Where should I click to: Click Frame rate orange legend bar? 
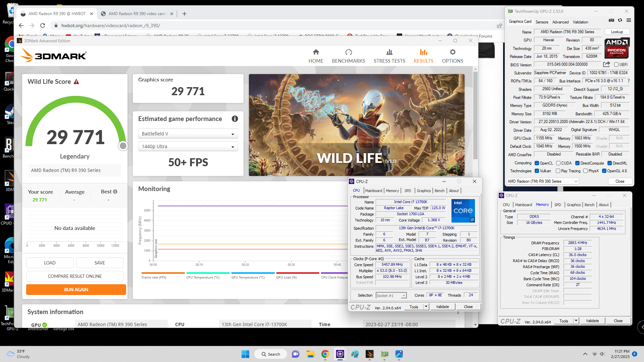(163, 273)
